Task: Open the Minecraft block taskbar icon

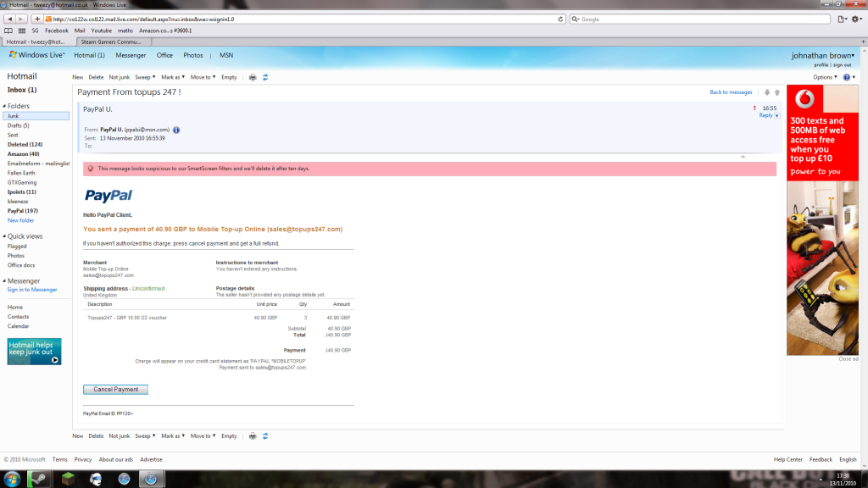Action: point(68,479)
